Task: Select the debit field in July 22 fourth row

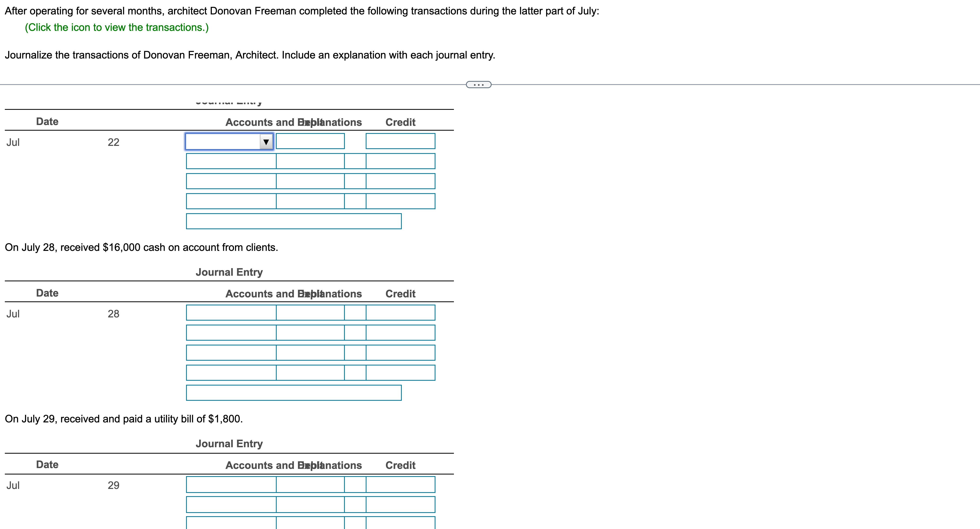Action: tap(310, 201)
